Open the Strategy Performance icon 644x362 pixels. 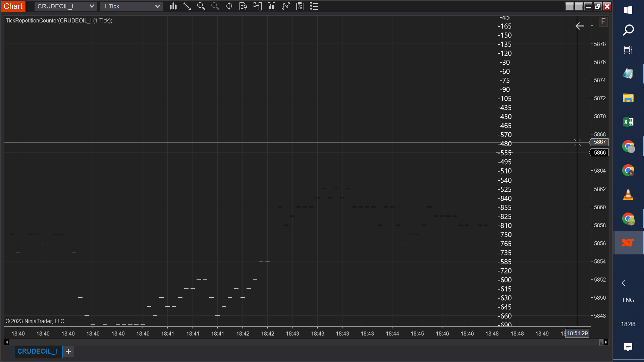point(300,6)
